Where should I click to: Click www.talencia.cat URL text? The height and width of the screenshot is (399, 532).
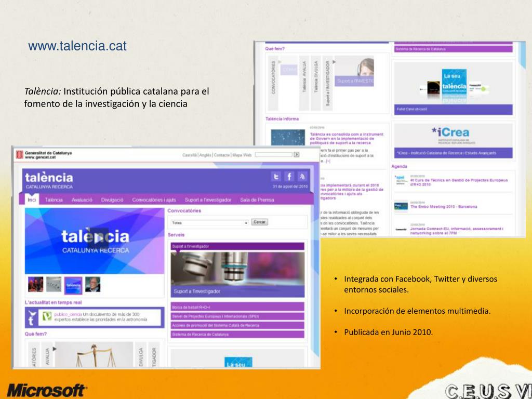(77, 46)
